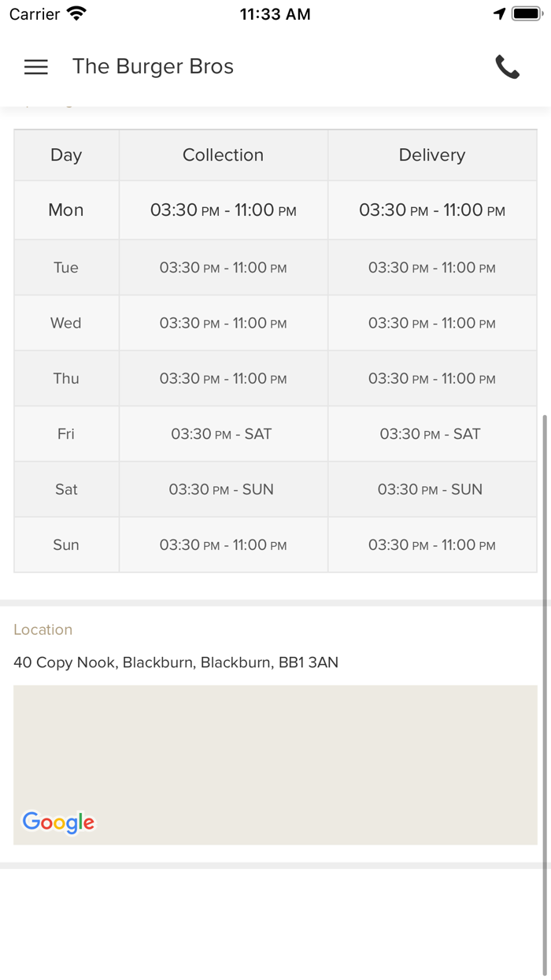Viewport: 551px width, 980px height.
Task: Tap the Collection column header
Action: tap(223, 155)
